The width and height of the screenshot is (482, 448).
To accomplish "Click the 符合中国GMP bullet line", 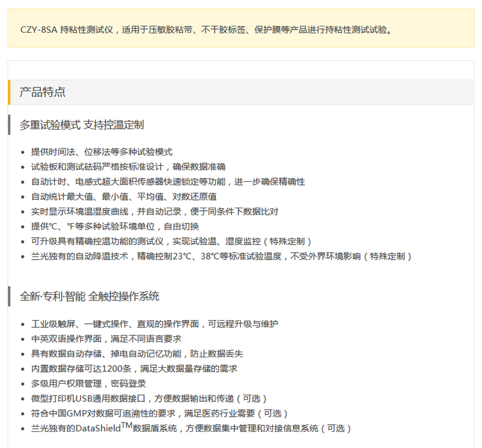I will [159, 413].
